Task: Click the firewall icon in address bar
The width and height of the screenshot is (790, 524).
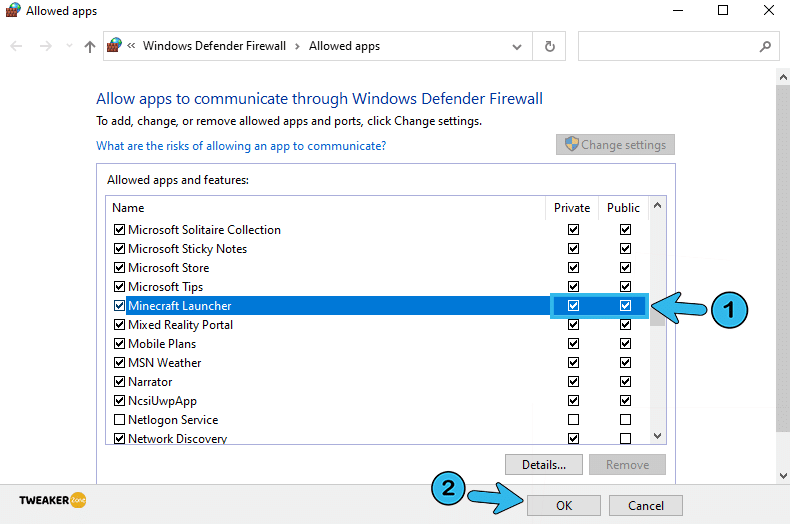Action: [114, 45]
